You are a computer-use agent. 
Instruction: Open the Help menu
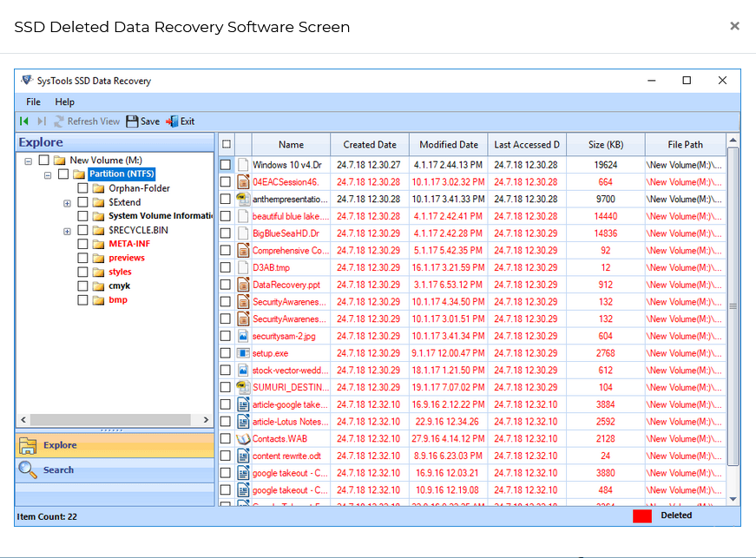(x=64, y=102)
